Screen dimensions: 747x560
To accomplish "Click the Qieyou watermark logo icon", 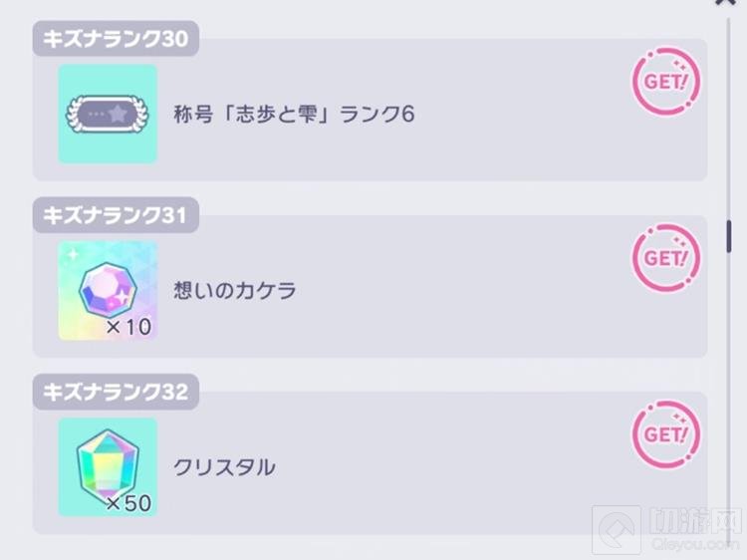I will [617, 531].
